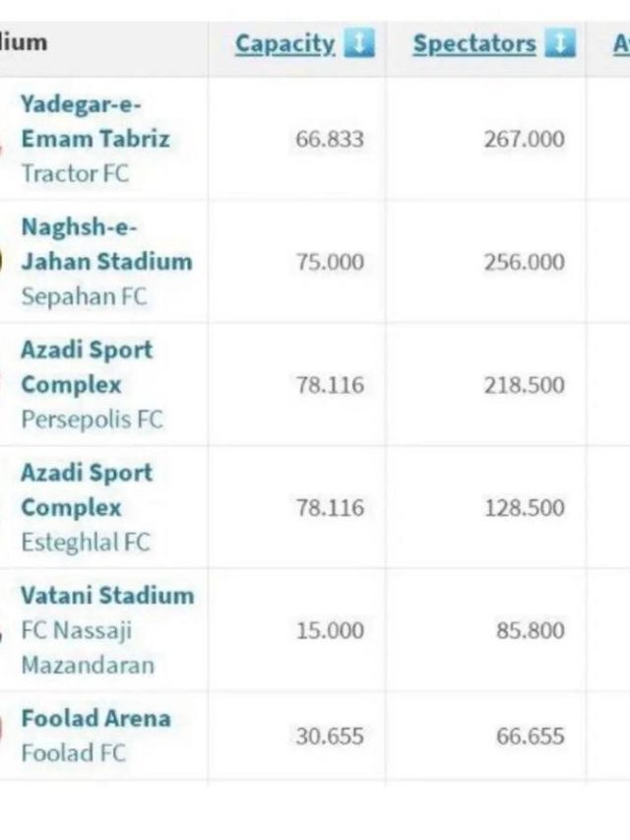630x840 pixels.
Task: Click the Sepahan FC club name
Action: [84, 296]
